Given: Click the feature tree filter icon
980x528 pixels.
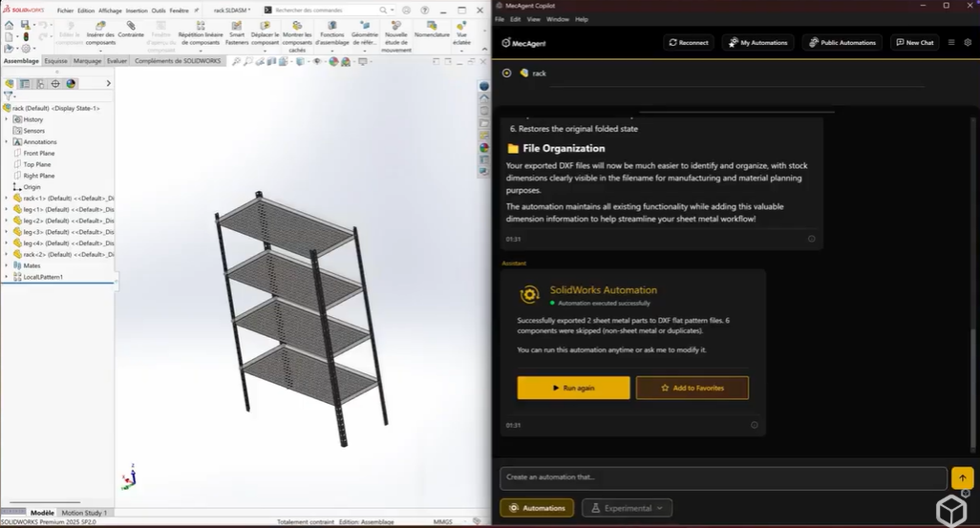Looking at the screenshot, I should [9, 96].
